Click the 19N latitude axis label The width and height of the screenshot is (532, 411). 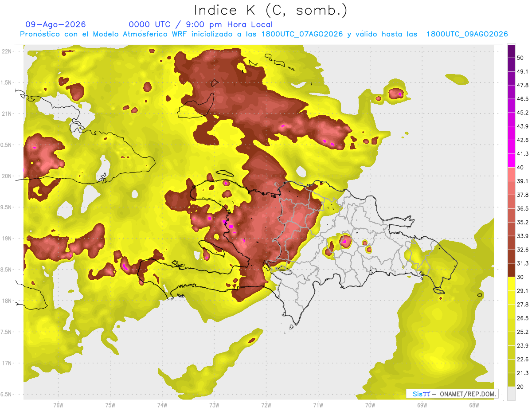7,238
